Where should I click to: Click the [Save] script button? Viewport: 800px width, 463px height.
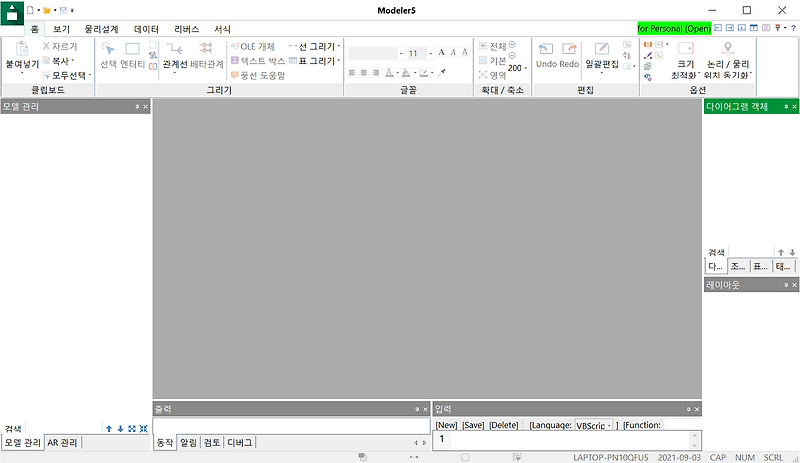[473, 425]
